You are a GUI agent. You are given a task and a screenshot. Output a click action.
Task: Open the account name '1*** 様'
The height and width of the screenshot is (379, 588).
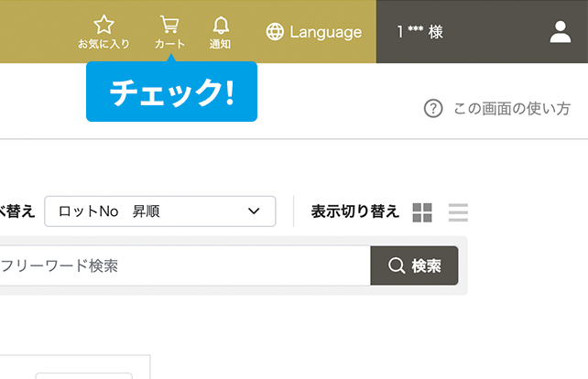[420, 32]
